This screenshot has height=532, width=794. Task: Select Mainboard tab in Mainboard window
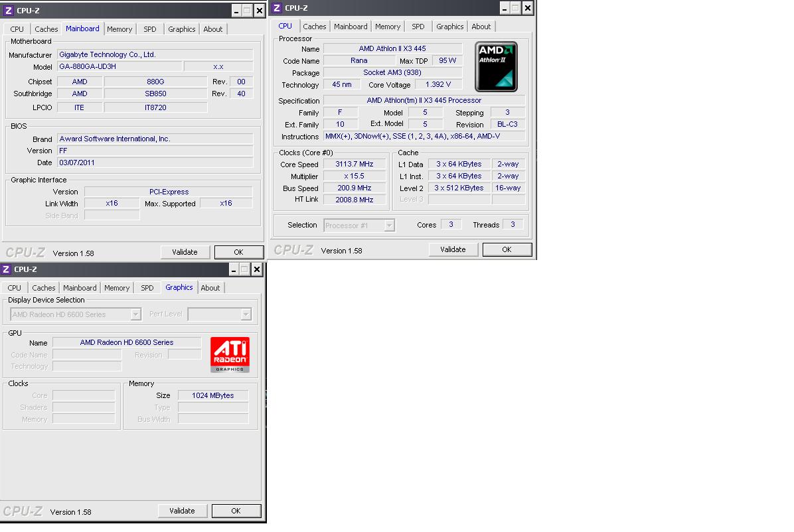82,29
